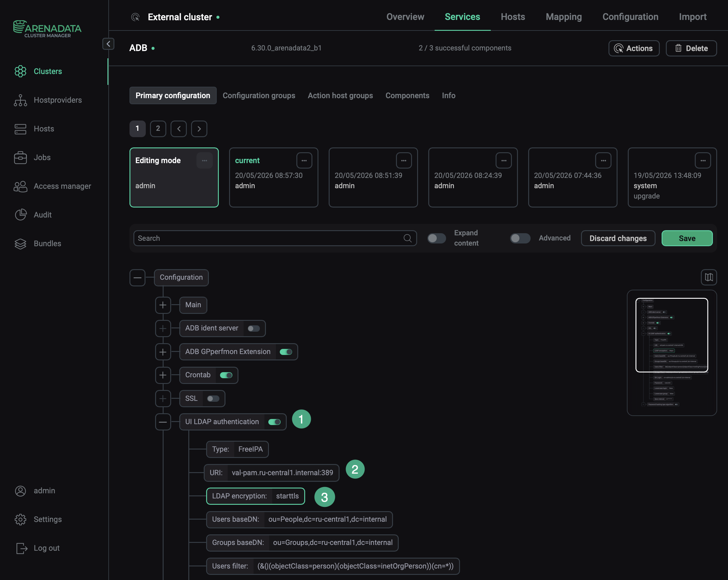Open Clusters in the sidebar
This screenshot has height=580, width=728.
pyautogui.click(x=48, y=71)
